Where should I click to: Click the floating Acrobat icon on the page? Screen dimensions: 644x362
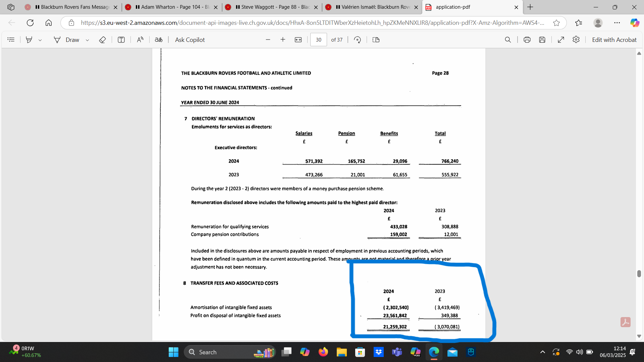tap(626, 322)
